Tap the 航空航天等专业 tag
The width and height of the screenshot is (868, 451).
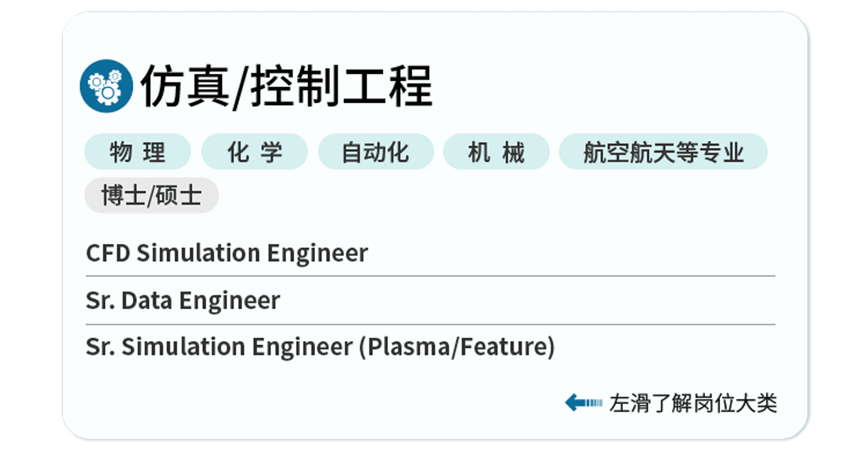[x=664, y=152]
